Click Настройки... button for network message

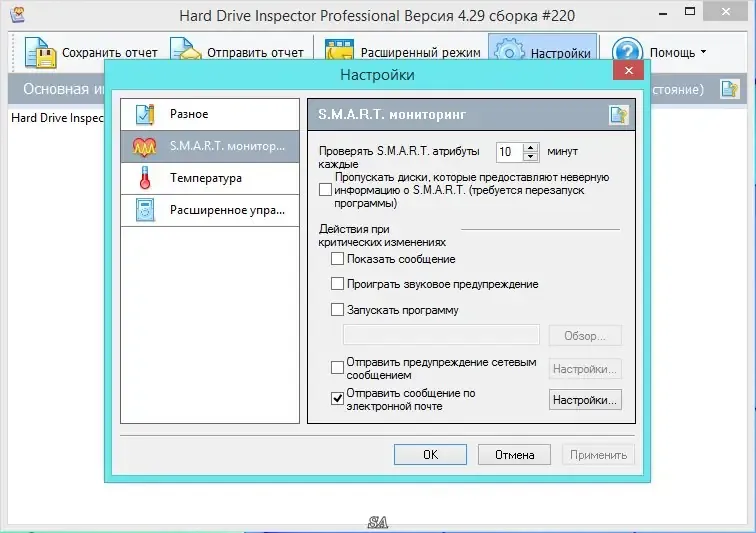[x=585, y=369]
